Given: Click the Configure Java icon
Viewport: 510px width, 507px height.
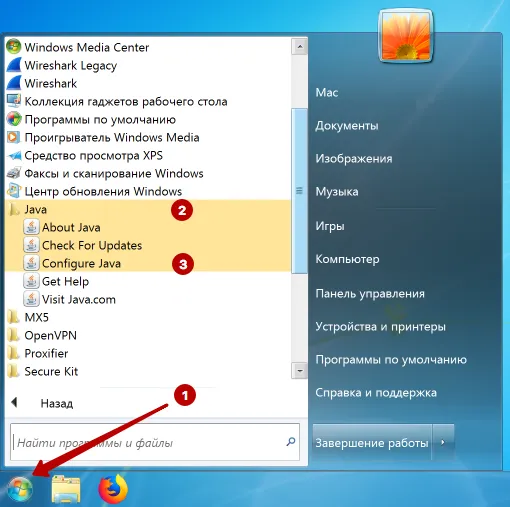Looking at the screenshot, I should 31,263.
